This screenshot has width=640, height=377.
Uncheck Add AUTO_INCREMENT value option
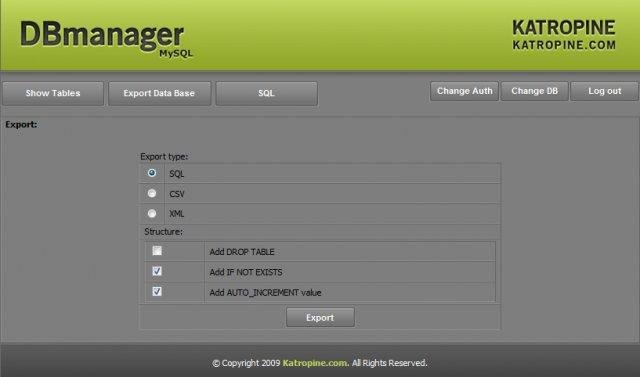point(157,291)
